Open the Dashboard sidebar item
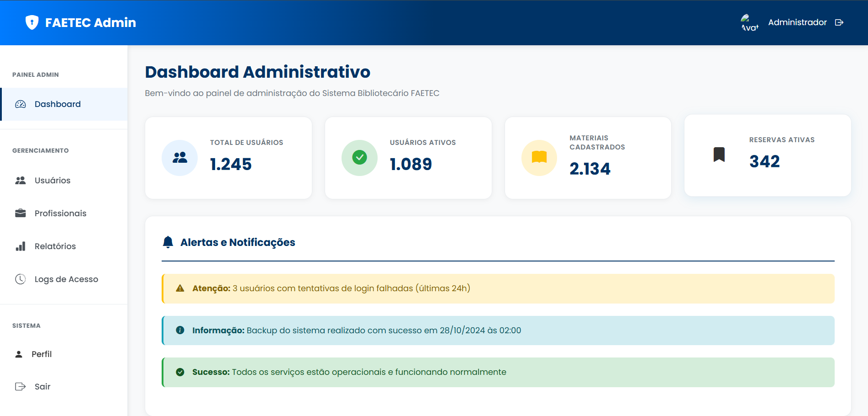The image size is (868, 416). 58,104
